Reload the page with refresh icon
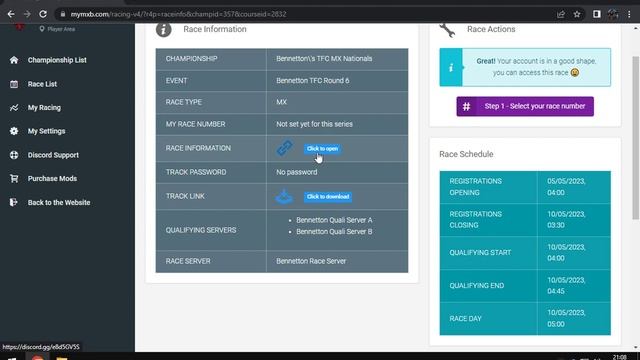 [43, 14]
